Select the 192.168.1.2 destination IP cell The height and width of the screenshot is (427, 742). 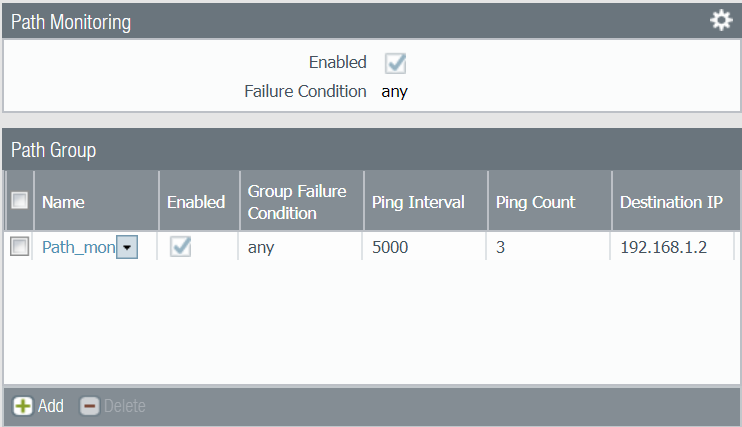click(664, 248)
